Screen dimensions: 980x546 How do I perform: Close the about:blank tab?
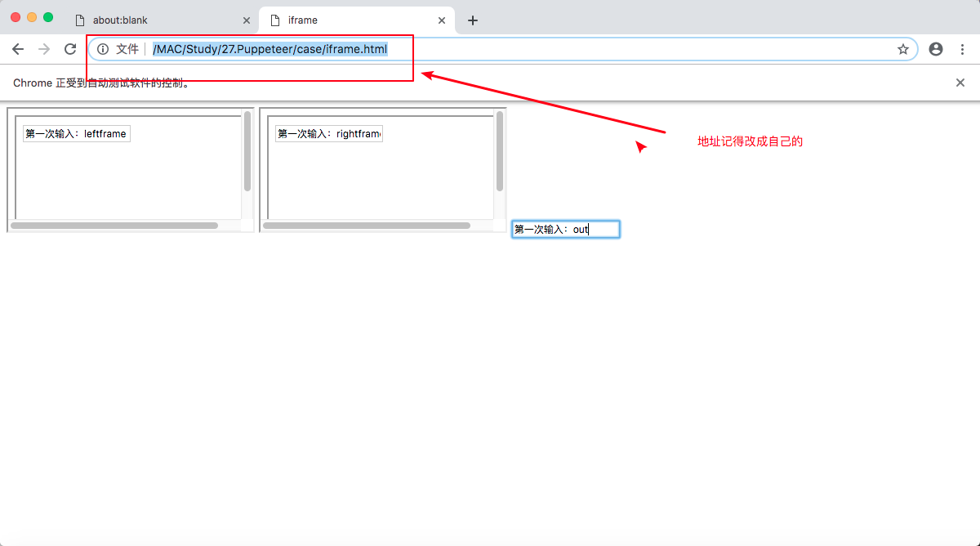(247, 19)
